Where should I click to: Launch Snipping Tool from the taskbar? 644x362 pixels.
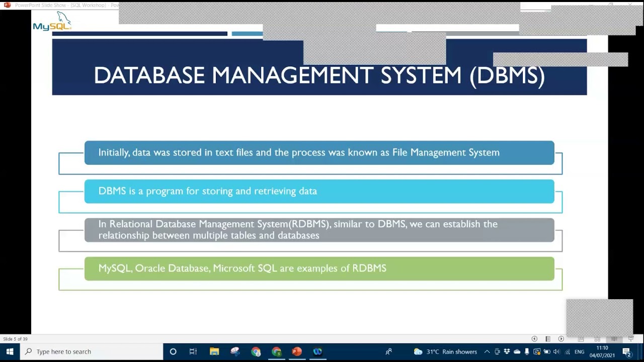point(235,351)
